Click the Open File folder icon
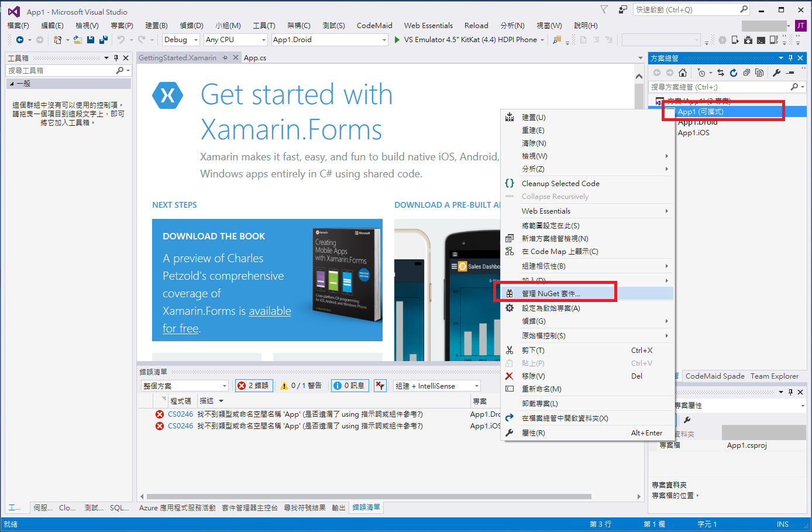 [77, 40]
